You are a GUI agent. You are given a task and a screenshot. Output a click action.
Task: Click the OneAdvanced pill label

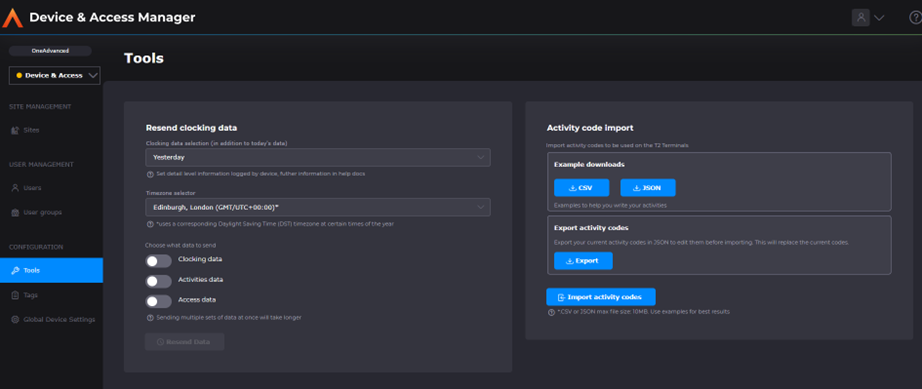tap(50, 51)
